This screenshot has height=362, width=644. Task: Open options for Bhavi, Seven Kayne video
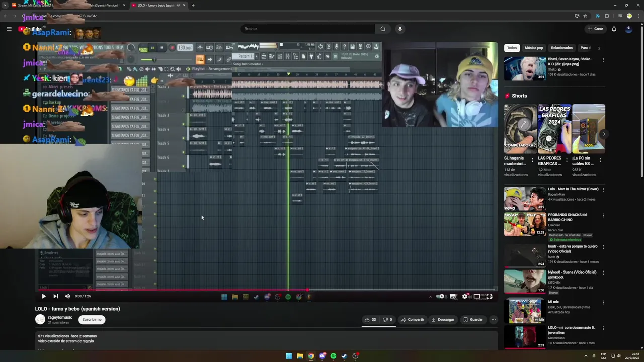coord(603,60)
